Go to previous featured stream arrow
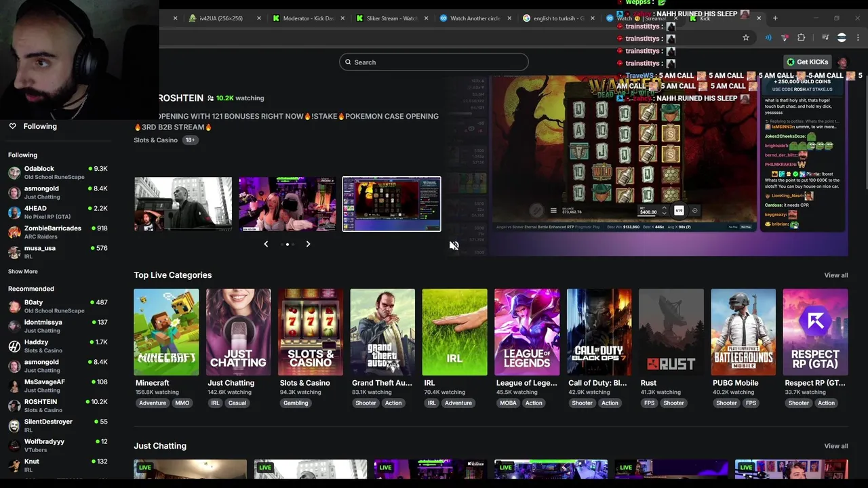 [266, 244]
